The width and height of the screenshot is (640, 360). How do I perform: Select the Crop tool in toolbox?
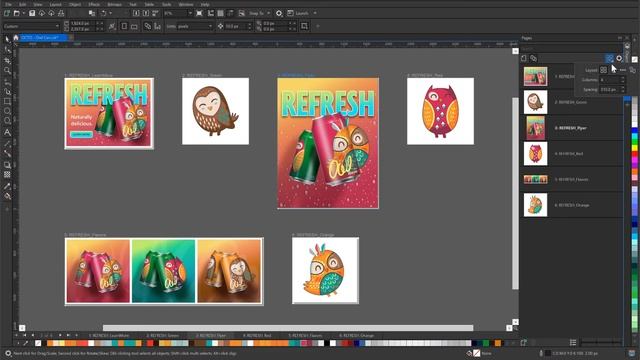7,60
